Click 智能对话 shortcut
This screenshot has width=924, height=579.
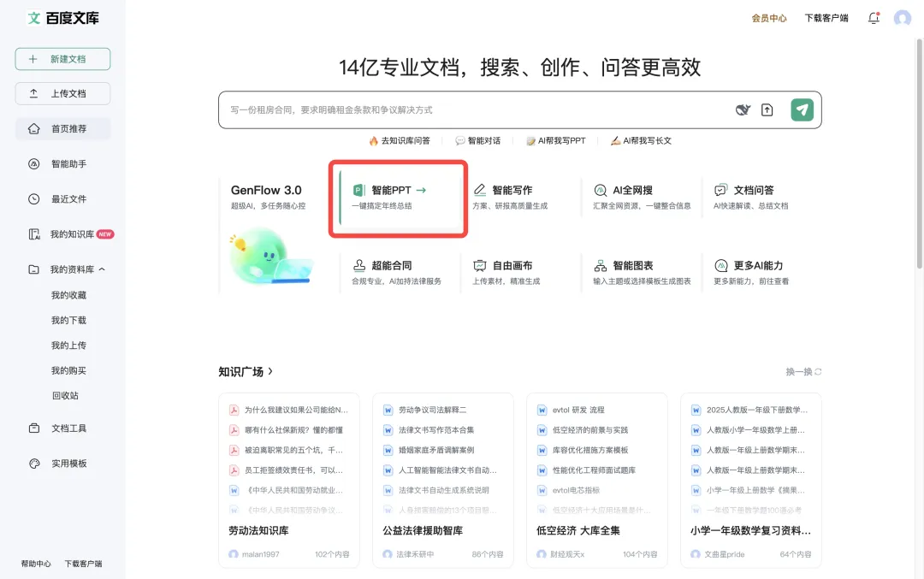tap(478, 141)
